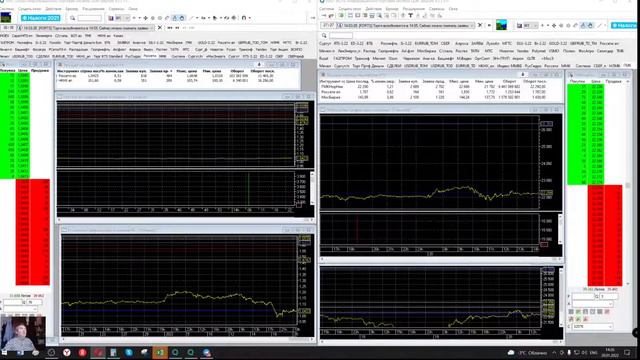Open the Сервисы menu in right window
Screen dimensions: 640x360
[436, 9]
